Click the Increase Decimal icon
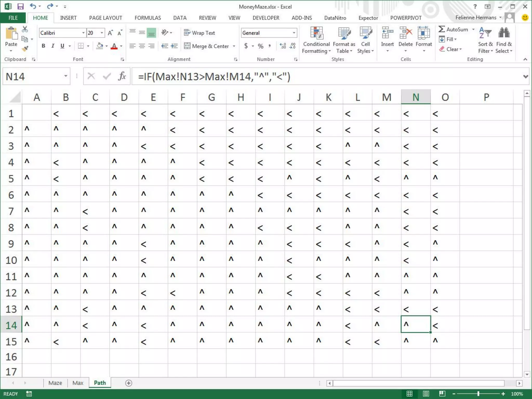Screen dimensions: 532x399 coord(283,46)
